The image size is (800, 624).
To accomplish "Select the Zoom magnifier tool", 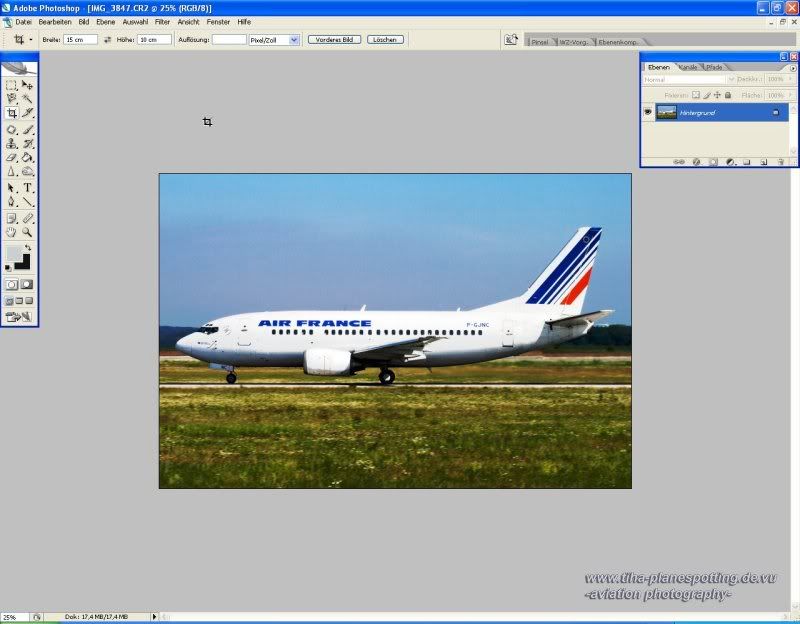I will point(28,232).
